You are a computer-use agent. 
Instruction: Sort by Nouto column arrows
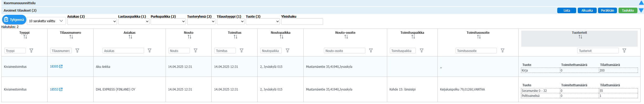click(x=190, y=37)
